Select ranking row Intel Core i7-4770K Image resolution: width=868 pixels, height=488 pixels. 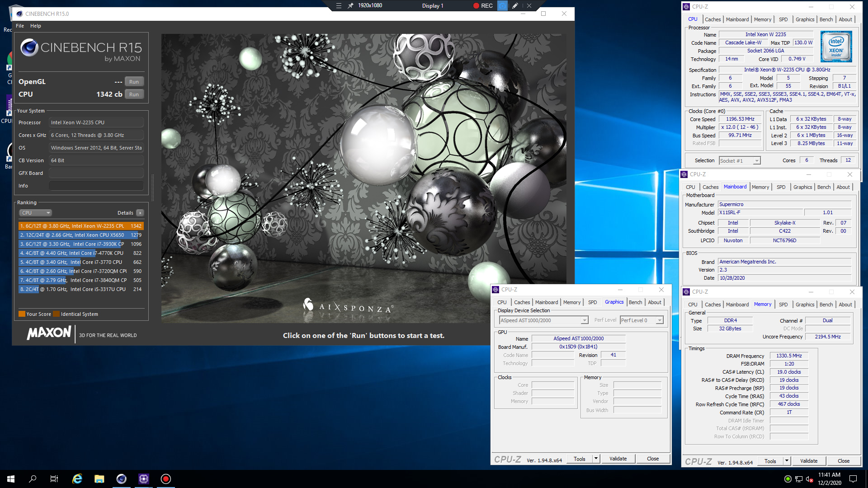pyautogui.click(x=81, y=253)
